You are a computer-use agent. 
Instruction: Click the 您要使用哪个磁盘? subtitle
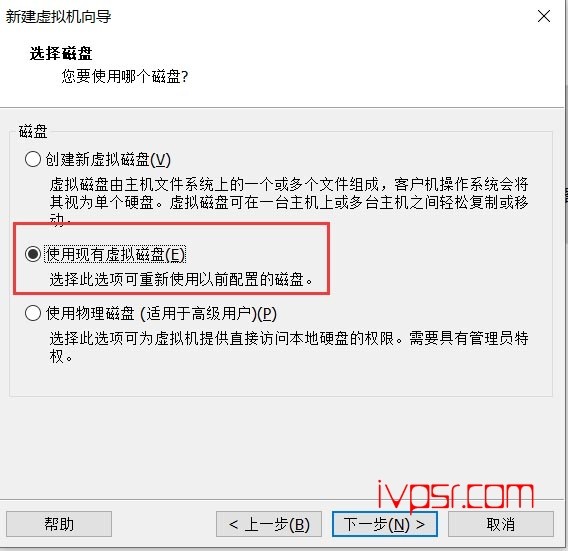click(125, 76)
